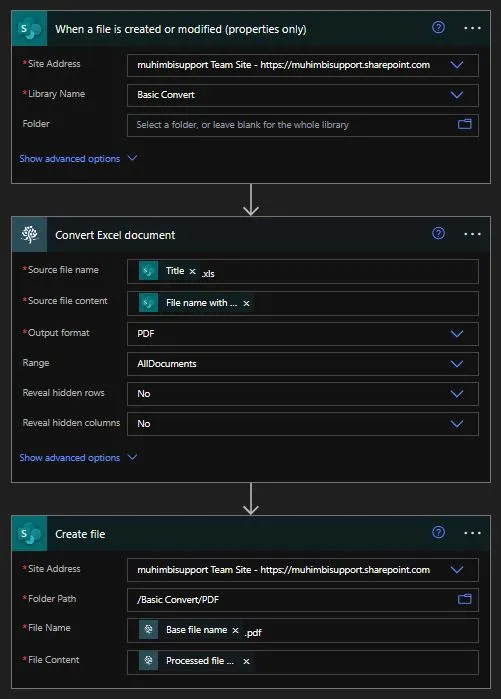501x699 pixels.
Task: Click the Output format label
Action: pos(58,333)
